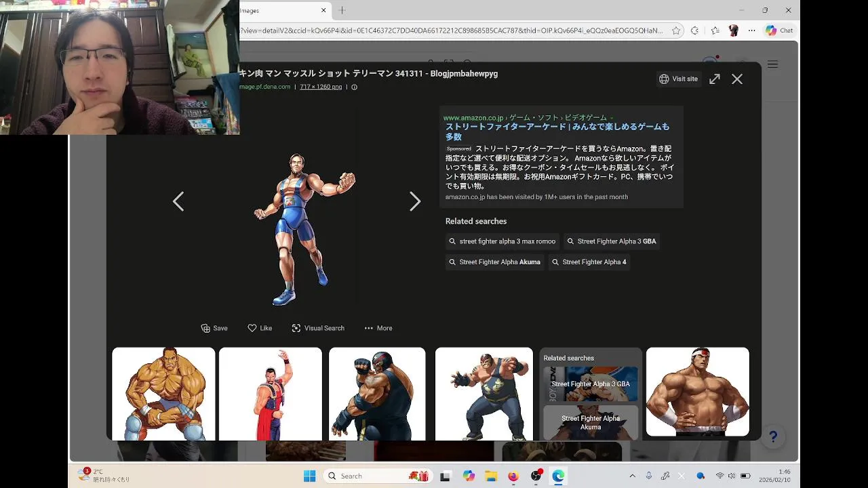Select the Street Fighter Alpha Akuma related tile
The width and height of the screenshot is (868, 488).
(x=591, y=422)
